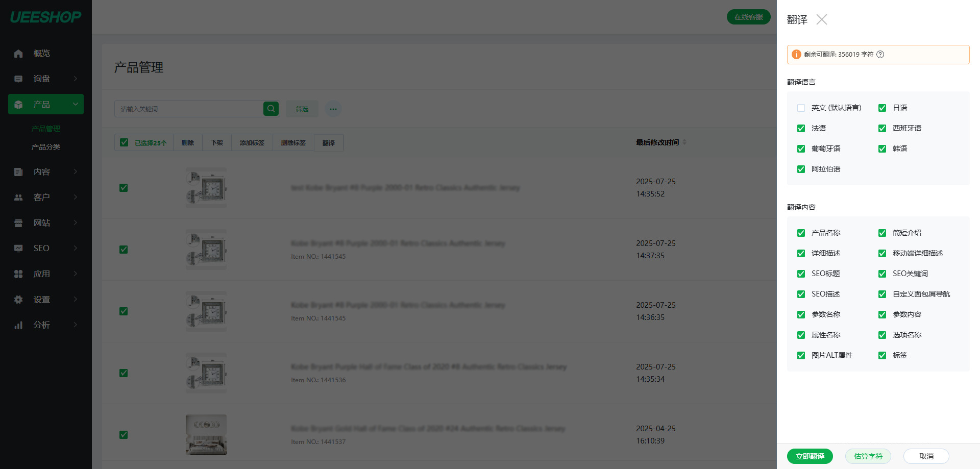Click the 询盘 message icon
The width and height of the screenshot is (980, 469).
pyautogui.click(x=18, y=79)
